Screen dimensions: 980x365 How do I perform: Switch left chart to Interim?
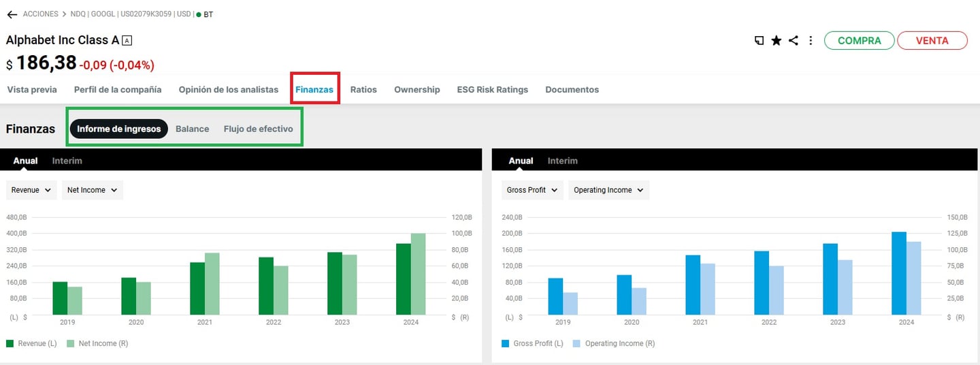(x=67, y=161)
